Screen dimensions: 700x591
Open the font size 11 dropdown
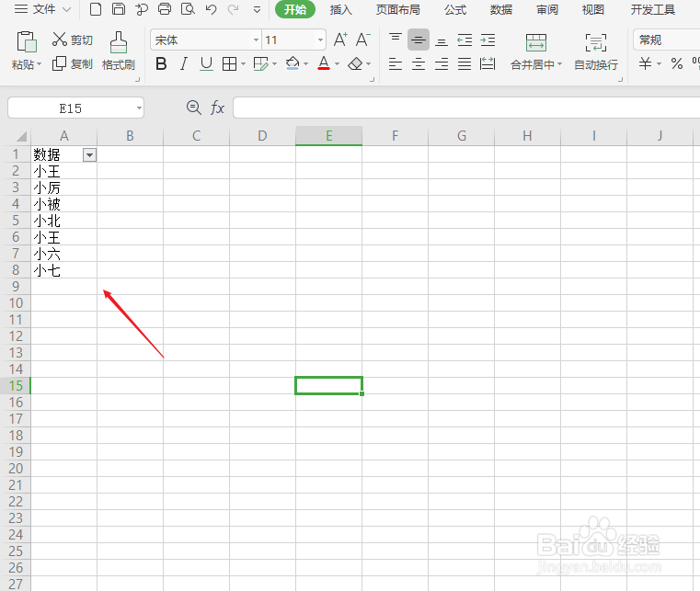(x=320, y=40)
